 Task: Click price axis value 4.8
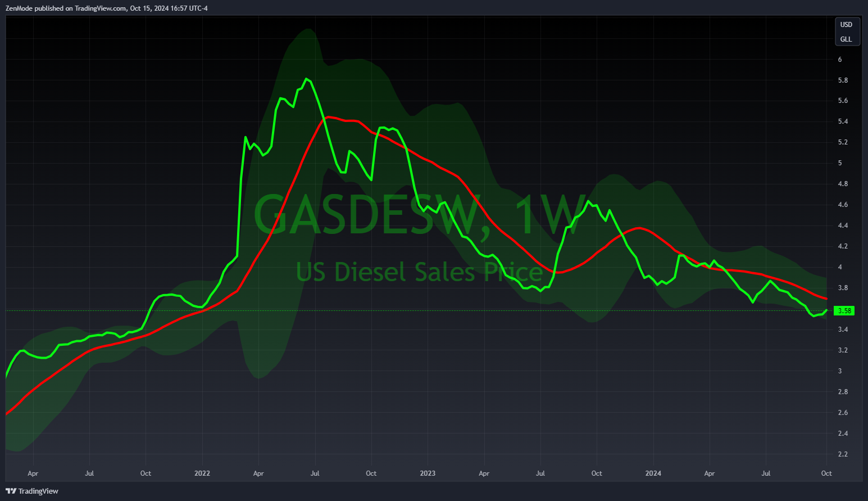(843, 184)
